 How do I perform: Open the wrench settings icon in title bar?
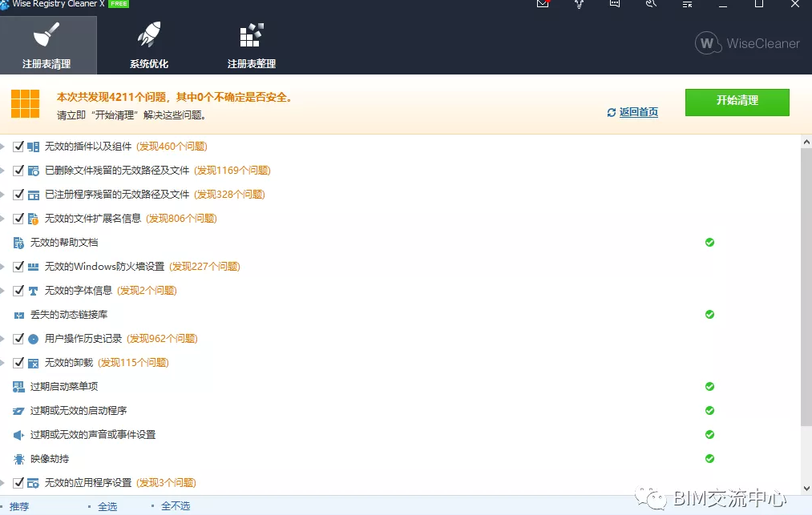point(651,4)
